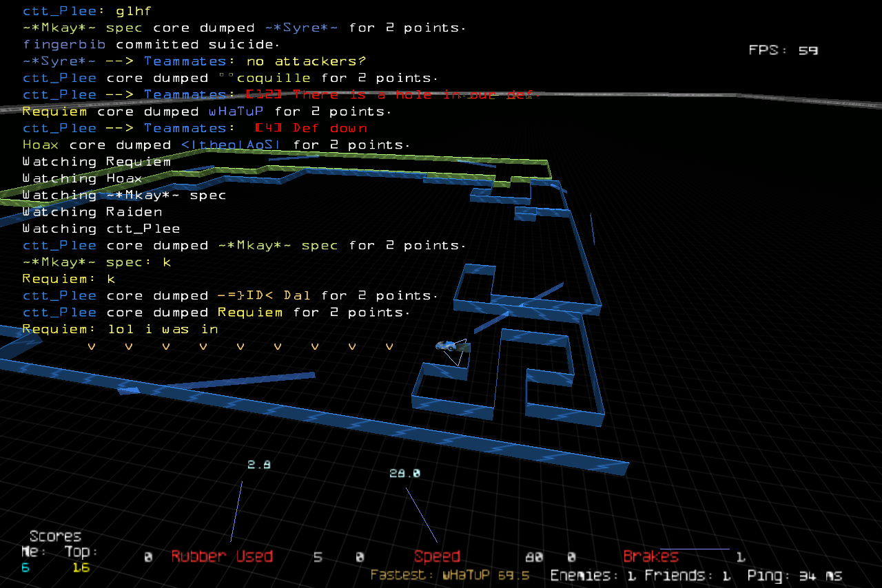882x588 pixels.
Task: Click the Speed gauge needle line
Action: [x=421, y=515]
